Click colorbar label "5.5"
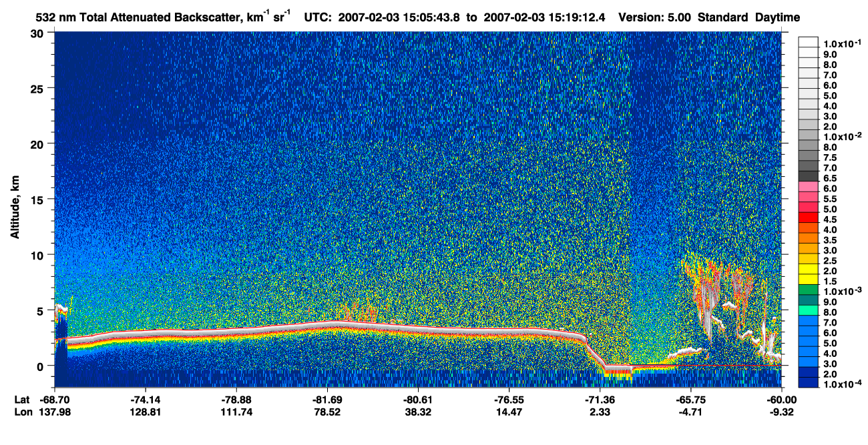 831,199
